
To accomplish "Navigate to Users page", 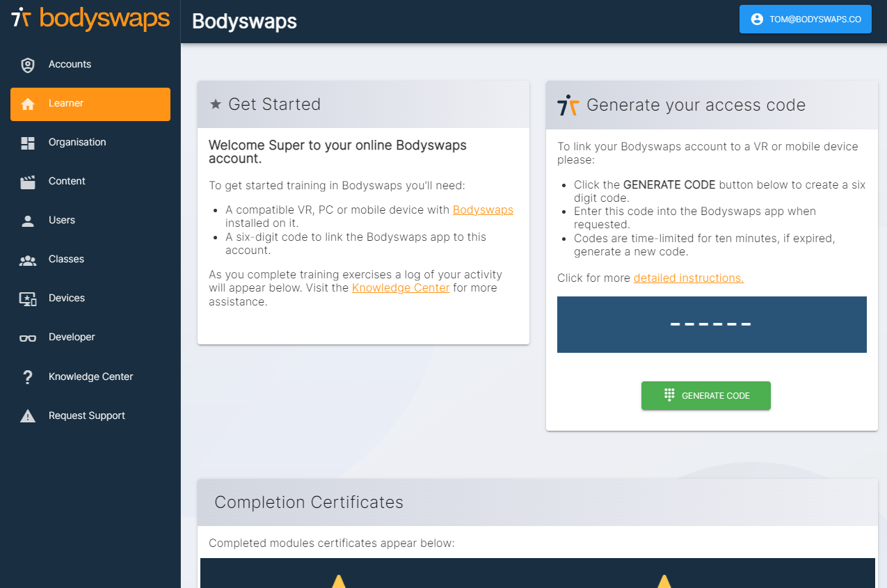I will [x=90, y=221].
